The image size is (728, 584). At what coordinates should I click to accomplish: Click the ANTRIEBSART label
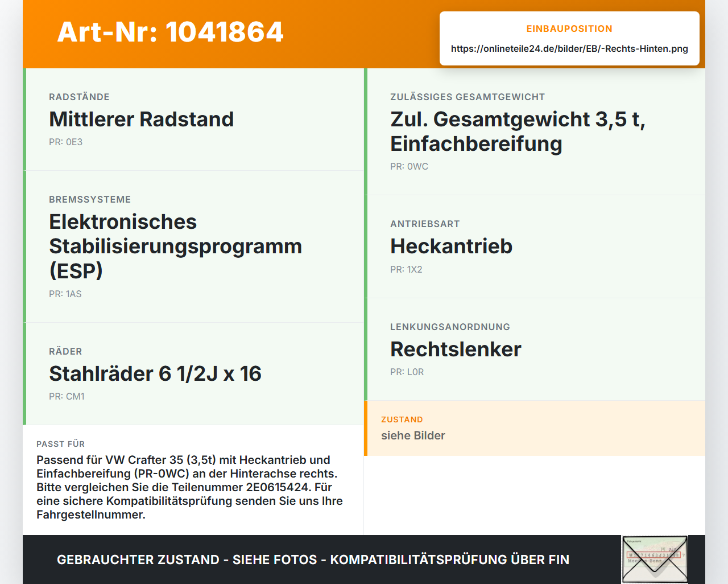[x=425, y=224]
